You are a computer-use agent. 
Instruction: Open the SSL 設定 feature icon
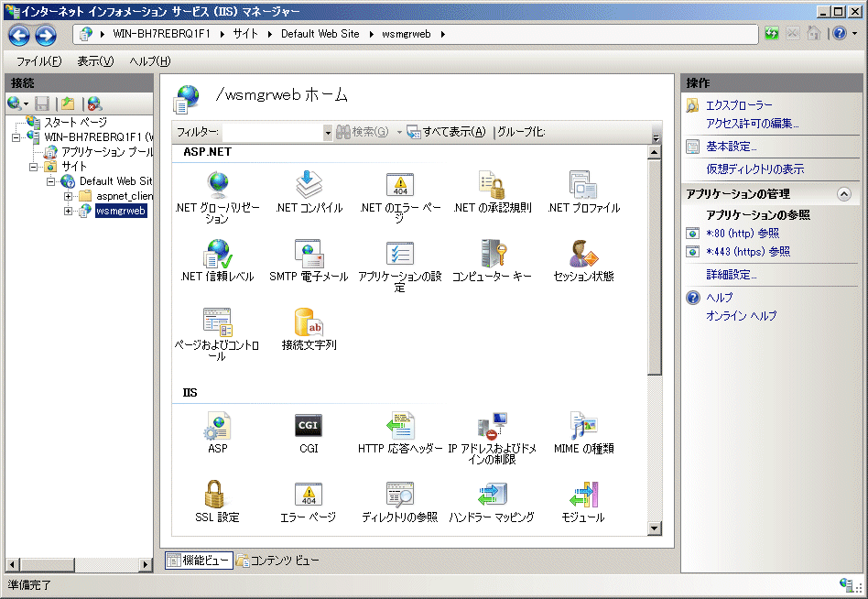pyautogui.click(x=217, y=495)
